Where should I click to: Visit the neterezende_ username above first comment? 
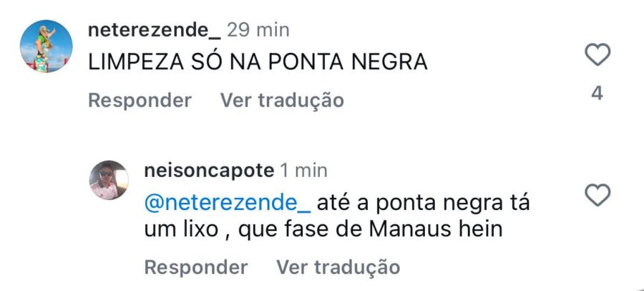point(153,30)
